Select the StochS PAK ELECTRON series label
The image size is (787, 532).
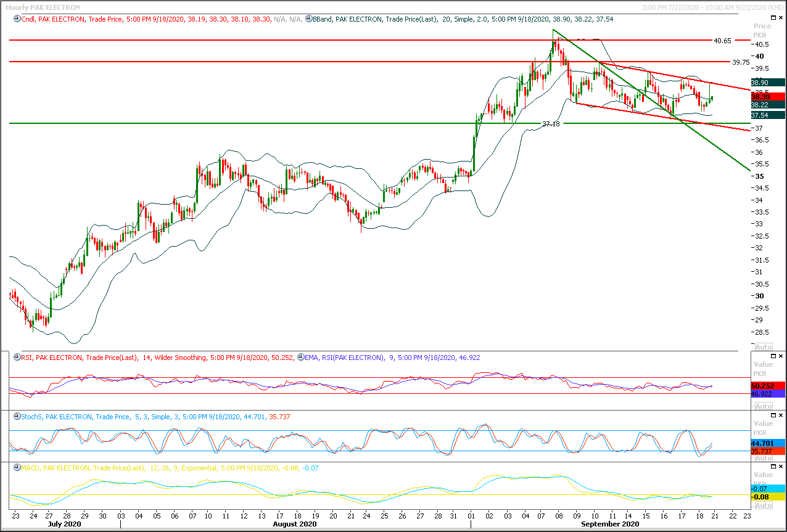coord(155,417)
